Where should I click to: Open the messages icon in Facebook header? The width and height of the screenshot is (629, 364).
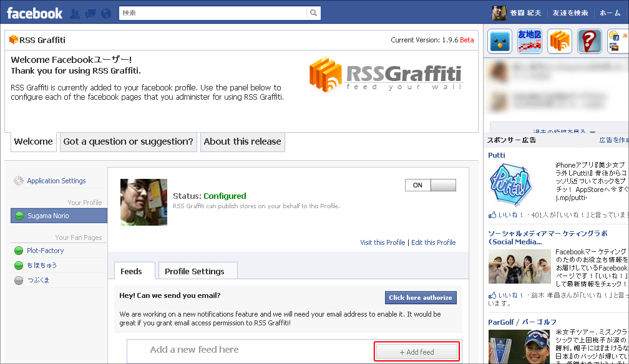pyautogui.click(x=90, y=14)
